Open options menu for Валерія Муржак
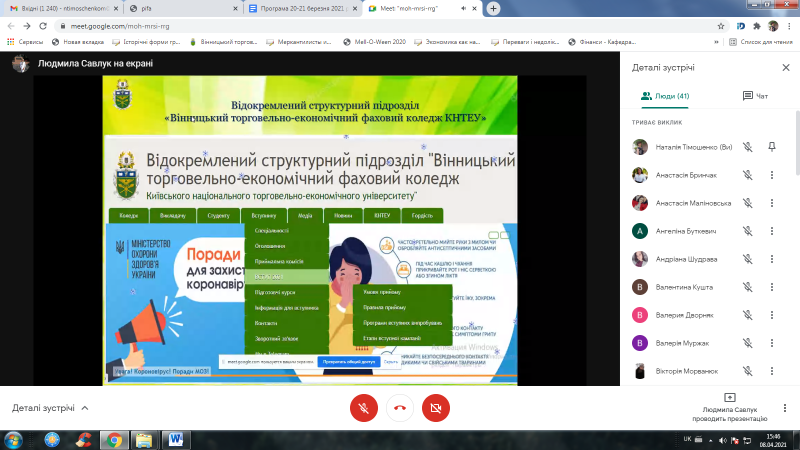 pos(772,343)
